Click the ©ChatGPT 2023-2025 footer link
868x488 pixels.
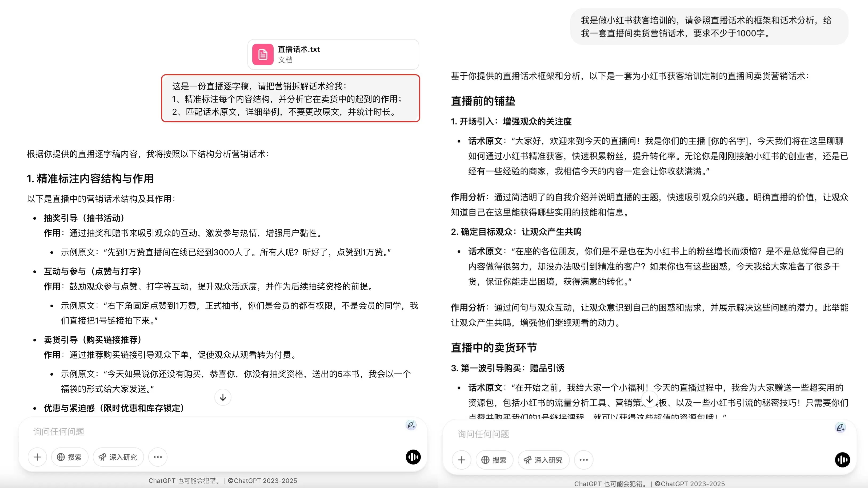pyautogui.click(x=262, y=481)
